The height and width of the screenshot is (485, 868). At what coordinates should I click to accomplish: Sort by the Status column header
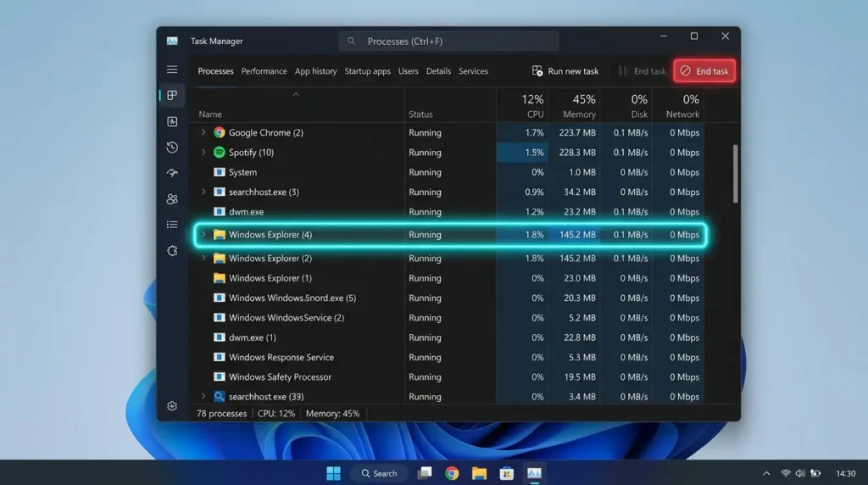(x=420, y=114)
